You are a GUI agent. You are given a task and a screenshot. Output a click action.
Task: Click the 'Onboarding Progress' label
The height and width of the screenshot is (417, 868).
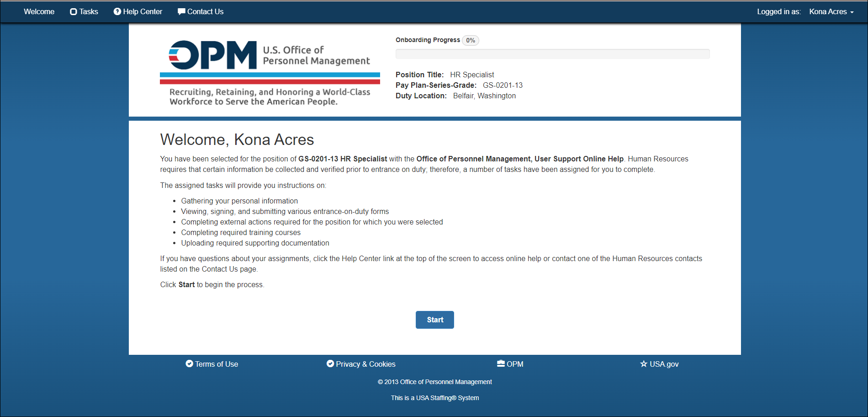(428, 40)
